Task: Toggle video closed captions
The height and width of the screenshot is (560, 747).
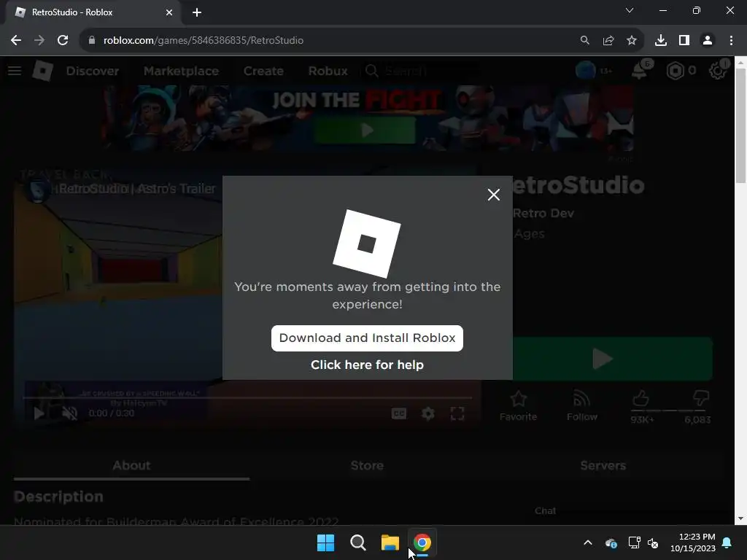Action: click(x=399, y=413)
